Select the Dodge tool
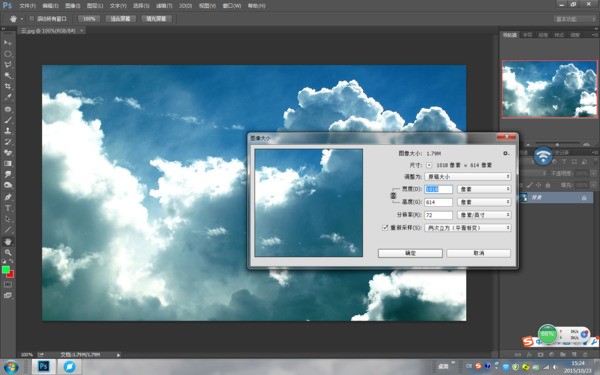The image size is (600, 375). [8, 186]
